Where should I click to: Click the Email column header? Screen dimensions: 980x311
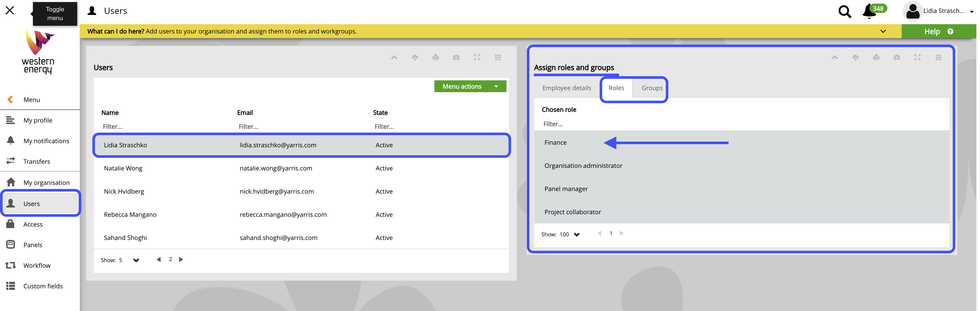click(x=245, y=113)
